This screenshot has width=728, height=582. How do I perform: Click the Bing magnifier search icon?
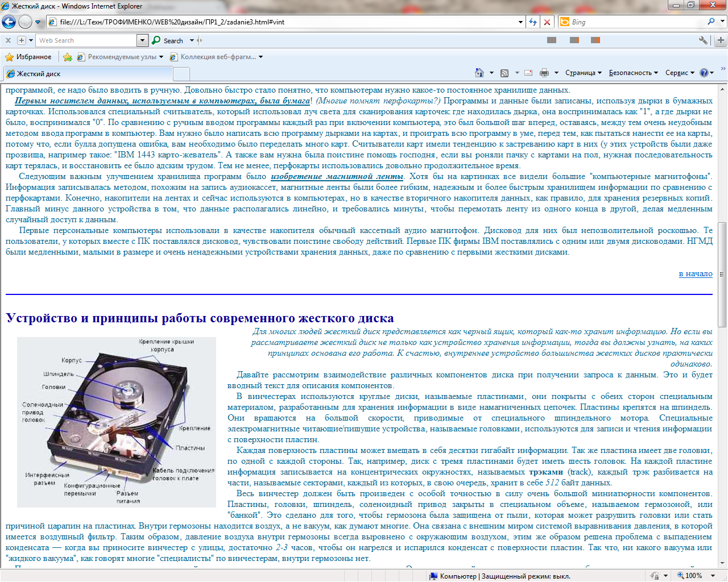[712, 22]
